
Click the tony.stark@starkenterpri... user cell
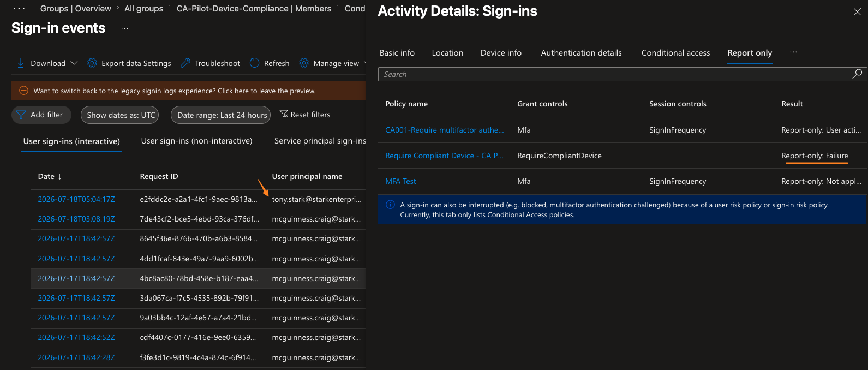pyautogui.click(x=317, y=199)
